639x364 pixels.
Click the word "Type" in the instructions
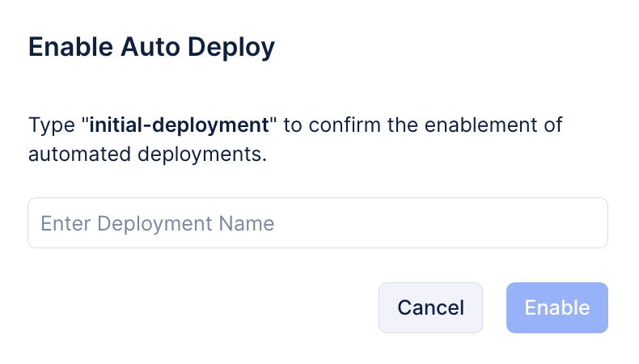click(x=51, y=125)
